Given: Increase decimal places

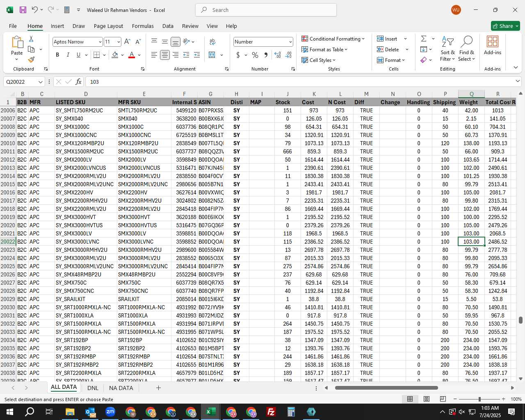Looking at the screenshot, I should (x=278, y=55).
